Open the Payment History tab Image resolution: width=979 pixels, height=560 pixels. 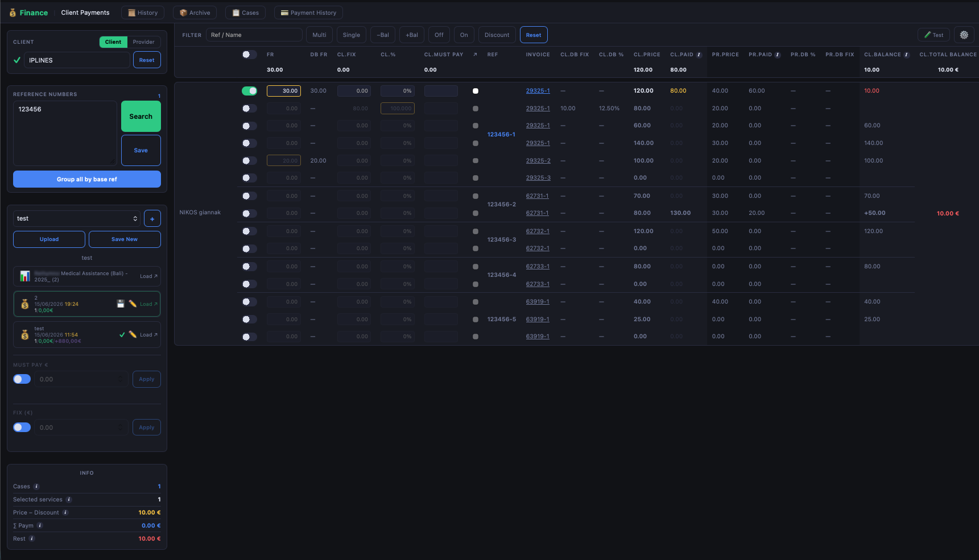[x=308, y=13]
